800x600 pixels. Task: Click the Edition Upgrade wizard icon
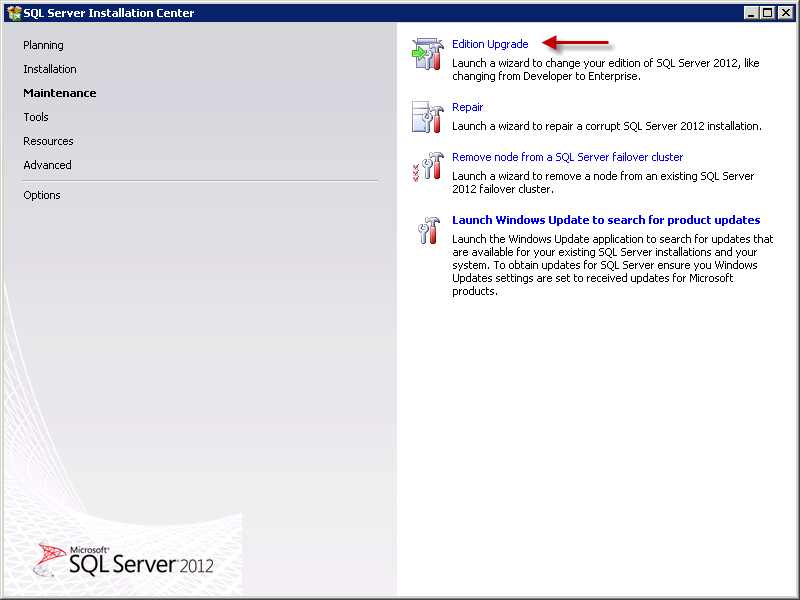point(427,55)
